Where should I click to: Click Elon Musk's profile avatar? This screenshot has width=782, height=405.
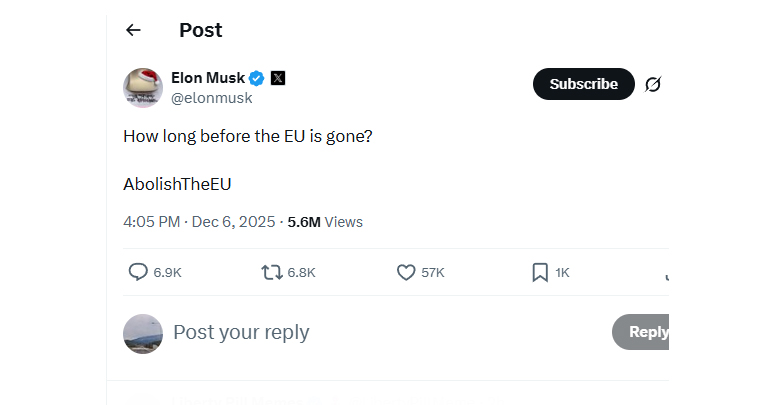click(143, 88)
